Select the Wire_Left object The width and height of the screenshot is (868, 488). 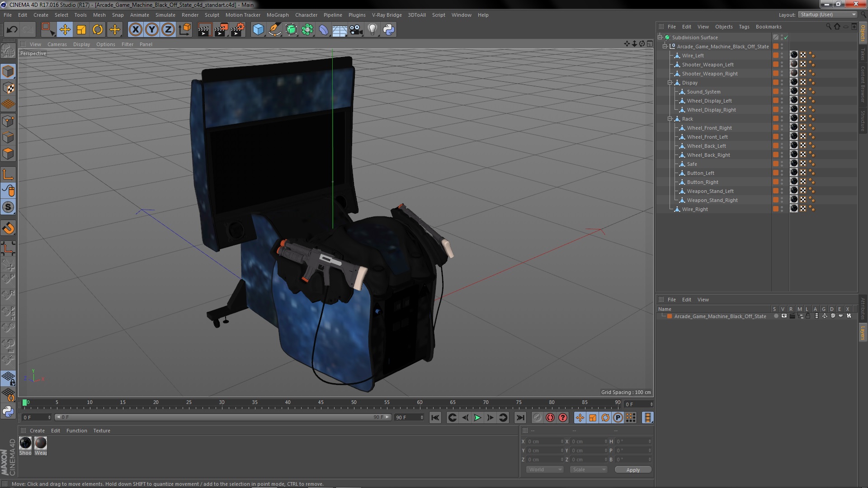tap(693, 56)
